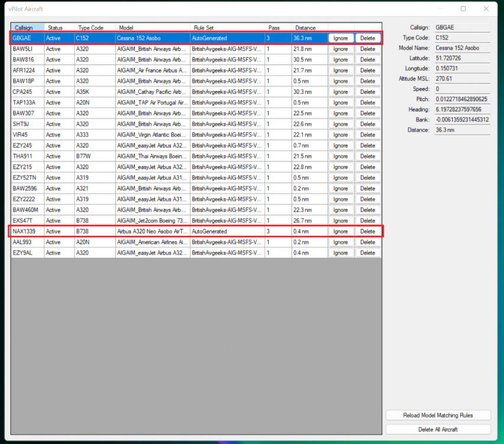504x444 pixels.
Task: Delete the NAX1339 aircraft
Action: [x=367, y=231]
